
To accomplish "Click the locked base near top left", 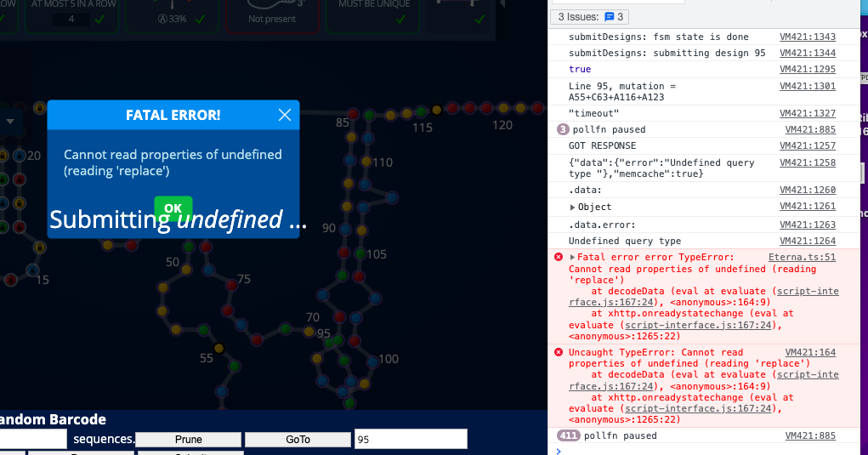I will [x=39, y=109].
